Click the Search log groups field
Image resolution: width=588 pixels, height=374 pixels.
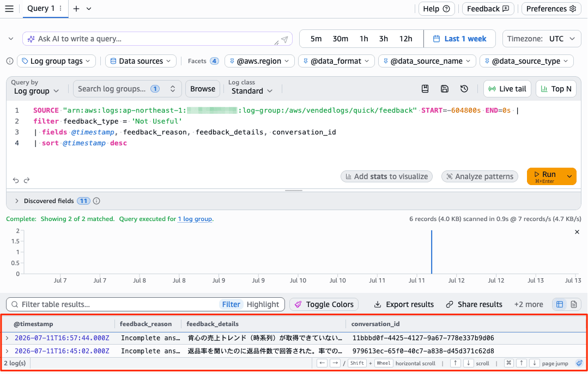(127, 89)
